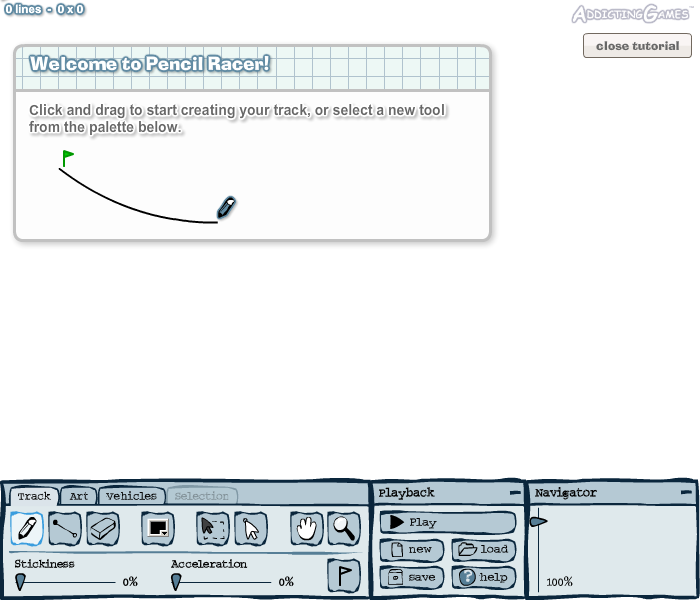Image resolution: width=700 pixels, height=600 pixels.
Task: Select the point selection arrow tool
Action: point(251,529)
